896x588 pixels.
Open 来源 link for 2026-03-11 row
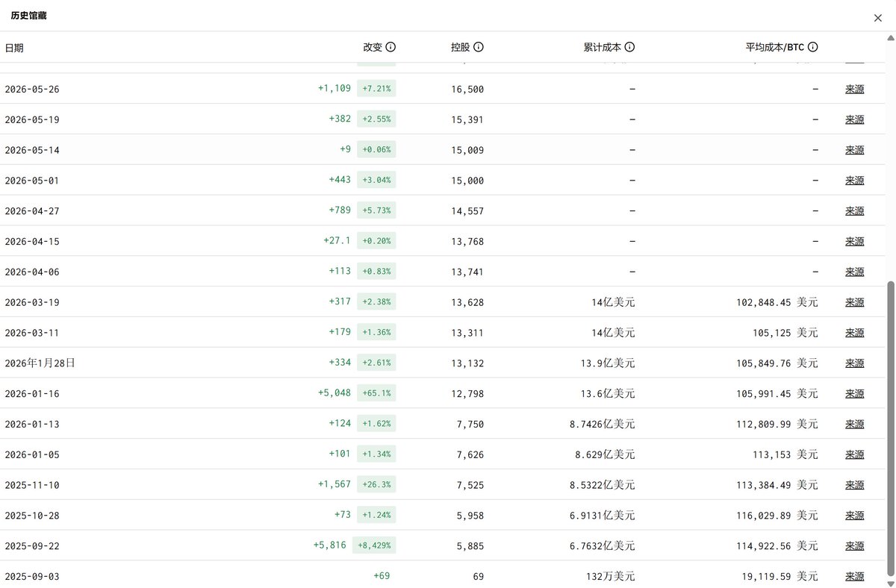tap(854, 333)
